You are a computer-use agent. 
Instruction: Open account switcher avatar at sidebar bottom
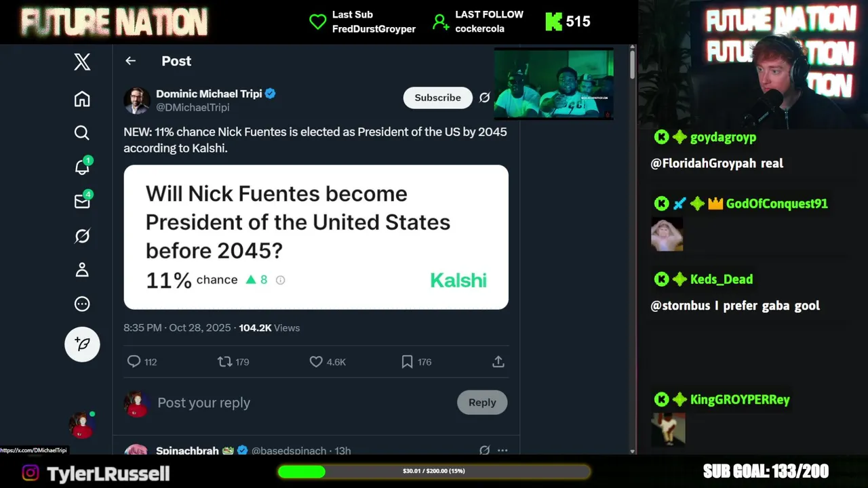coord(81,426)
